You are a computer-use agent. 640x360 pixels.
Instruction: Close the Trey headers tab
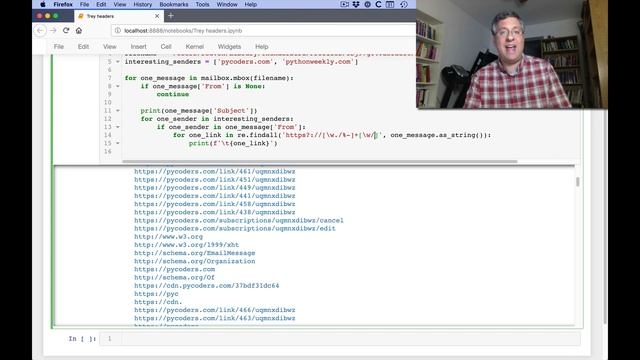pyautogui.click(x=157, y=16)
